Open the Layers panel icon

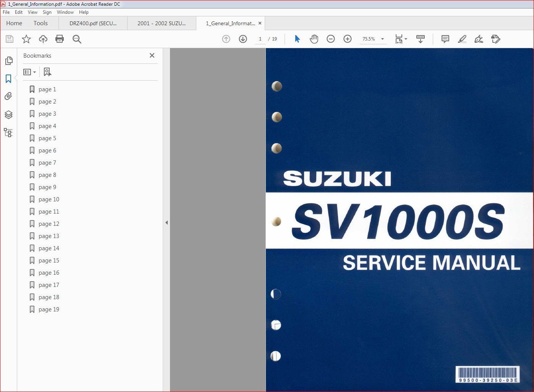pos(8,115)
